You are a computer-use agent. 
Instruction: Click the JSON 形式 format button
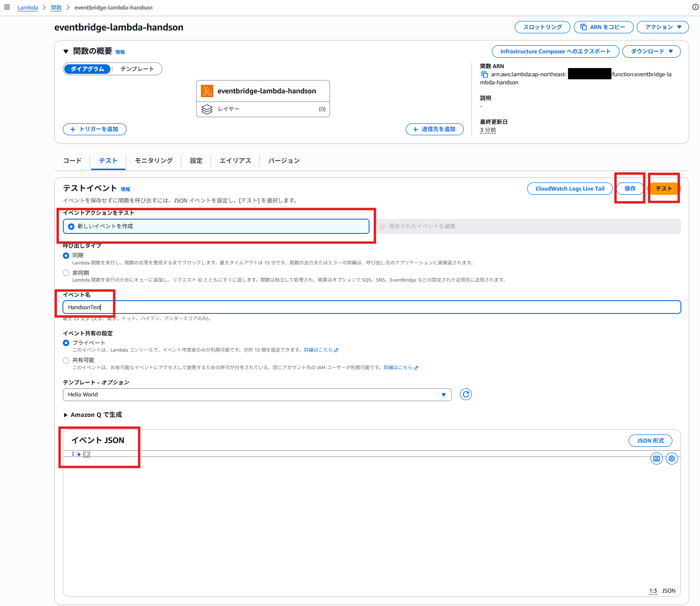click(x=650, y=441)
